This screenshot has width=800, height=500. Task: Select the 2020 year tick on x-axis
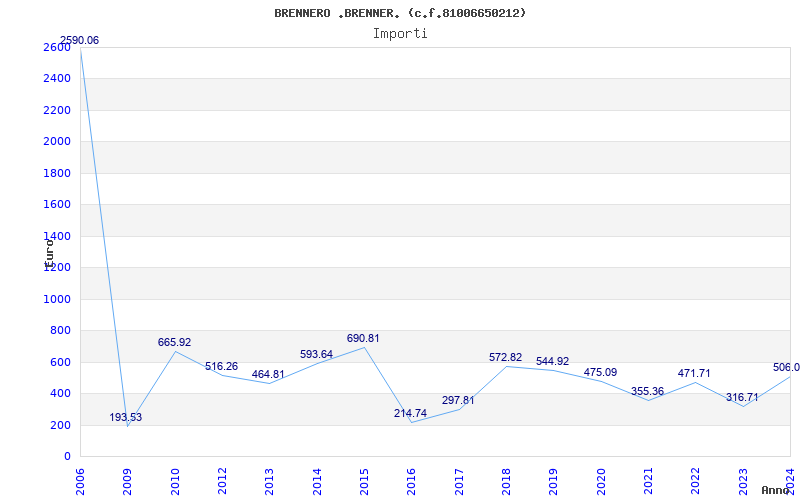pyautogui.click(x=601, y=476)
